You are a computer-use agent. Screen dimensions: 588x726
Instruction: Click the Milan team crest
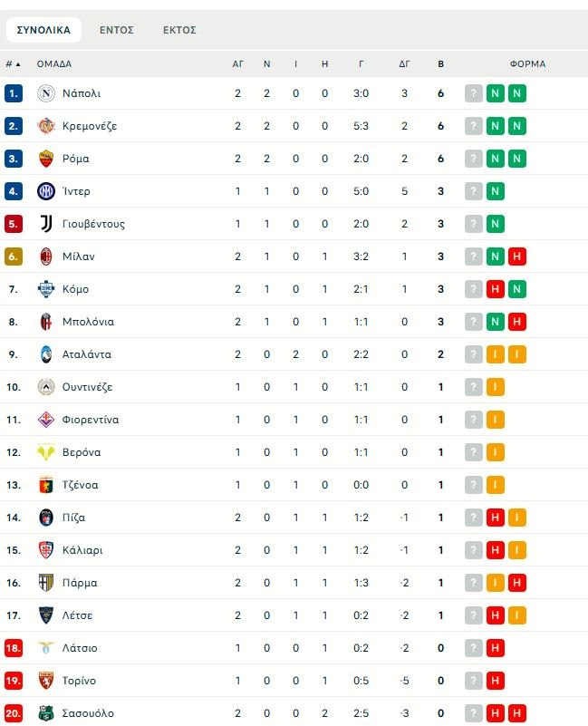[46, 257]
